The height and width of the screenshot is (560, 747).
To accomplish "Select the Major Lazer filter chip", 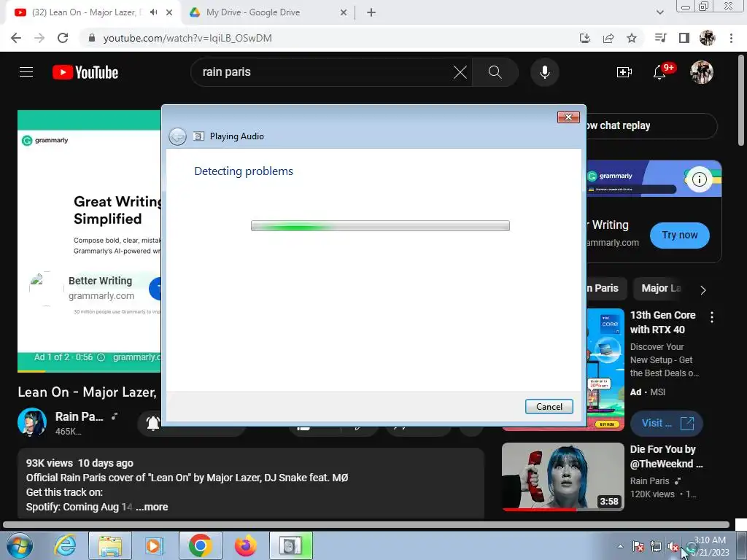I will (661, 288).
